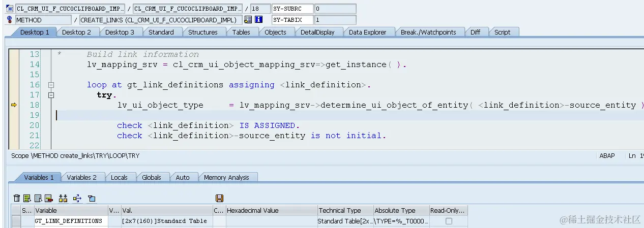644x228 pixels.
Task: Click the Hexadecimal Value column header
Action: [x=272, y=210]
